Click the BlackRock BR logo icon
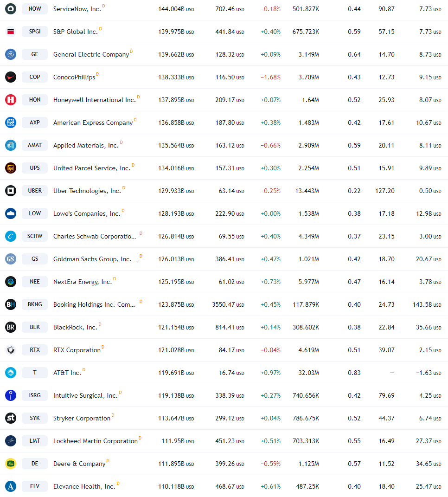 click(x=11, y=327)
